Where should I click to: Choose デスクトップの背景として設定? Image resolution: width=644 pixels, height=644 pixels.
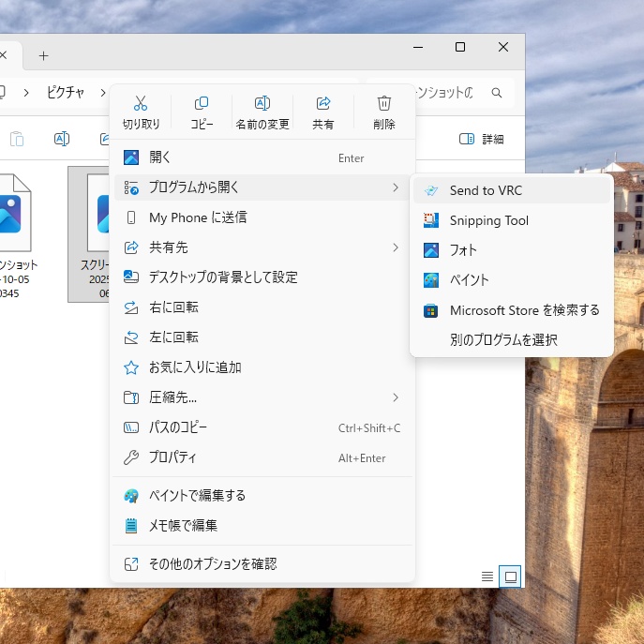click(x=262, y=277)
